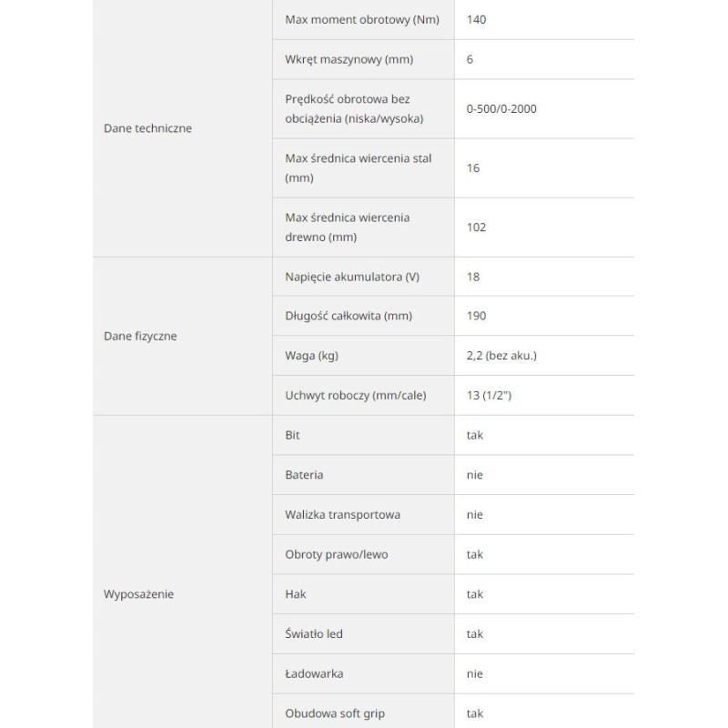Select the Walizka transportowa row label

pyautogui.click(x=342, y=514)
